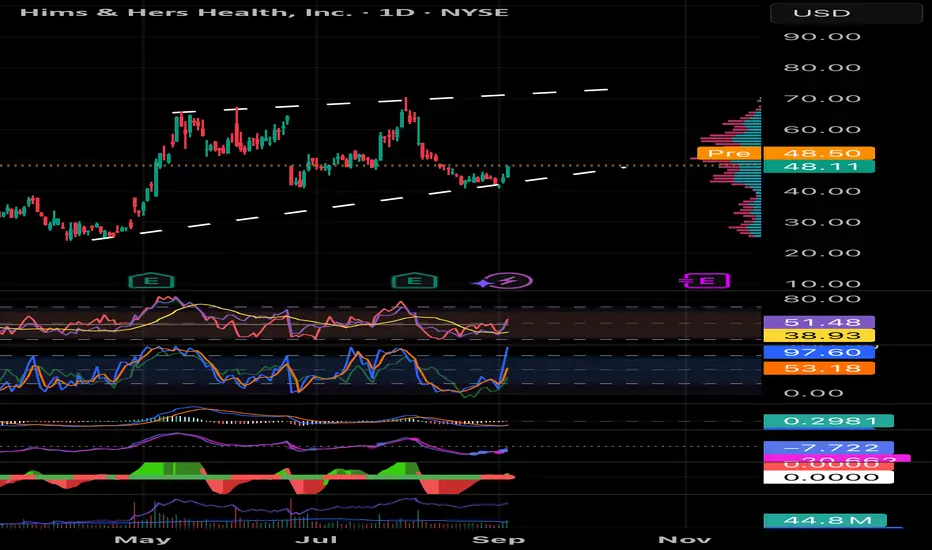The width and height of the screenshot is (932, 550).
Task: Select the pre-market price label 48.50
Action: 819,153
